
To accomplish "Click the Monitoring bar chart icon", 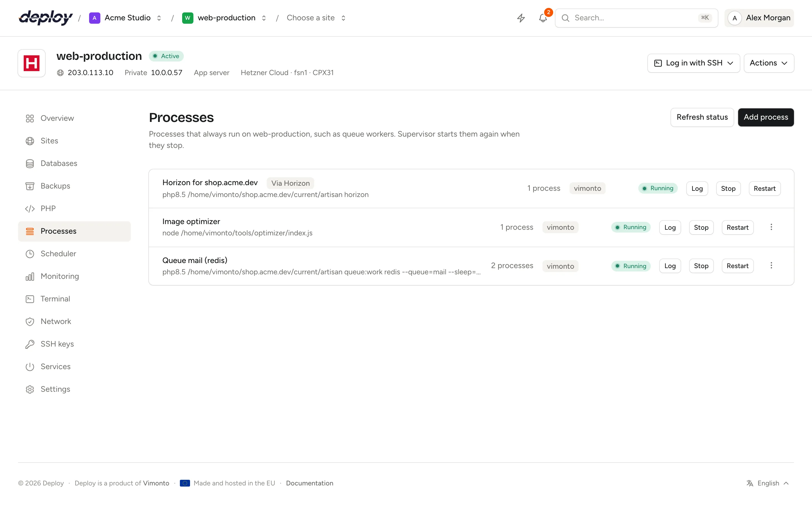I will (30, 276).
